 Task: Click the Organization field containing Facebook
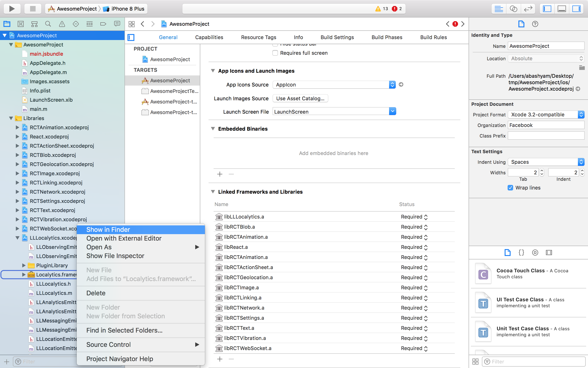click(x=546, y=125)
